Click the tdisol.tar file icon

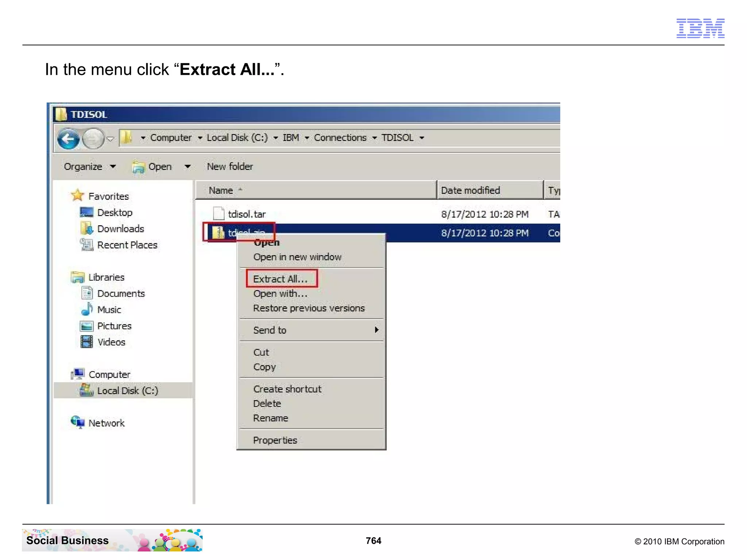click(218, 213)
